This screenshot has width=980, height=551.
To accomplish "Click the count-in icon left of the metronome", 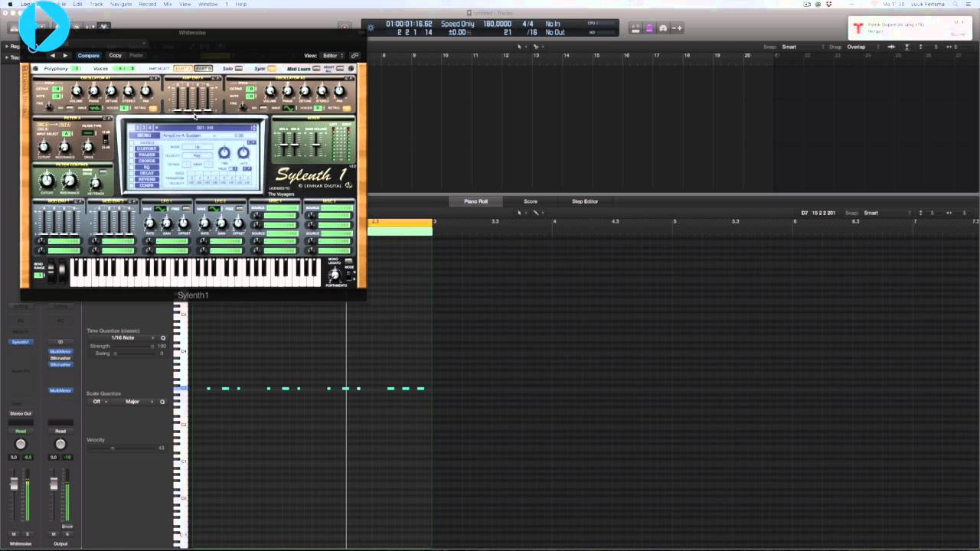I will tap(635, 28).
